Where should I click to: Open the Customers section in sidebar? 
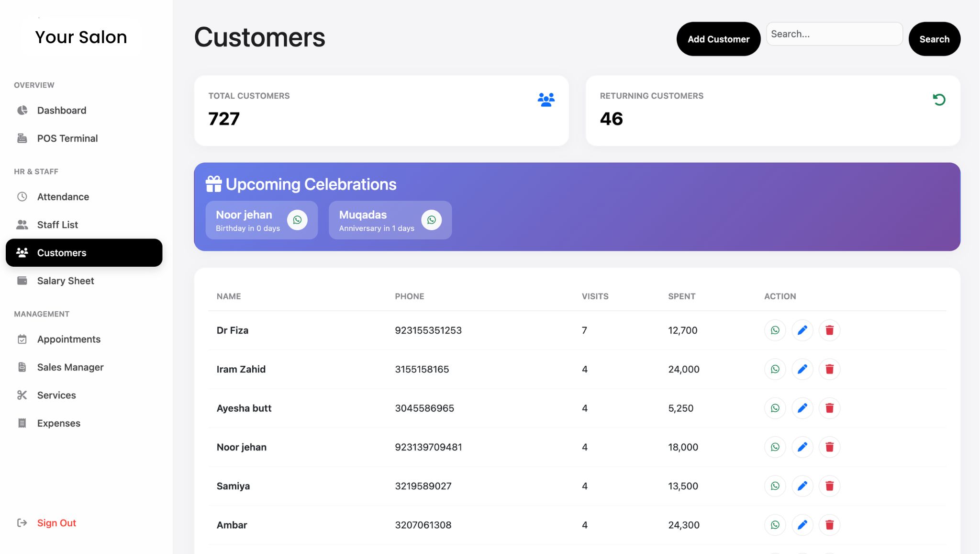click(61, 252)
